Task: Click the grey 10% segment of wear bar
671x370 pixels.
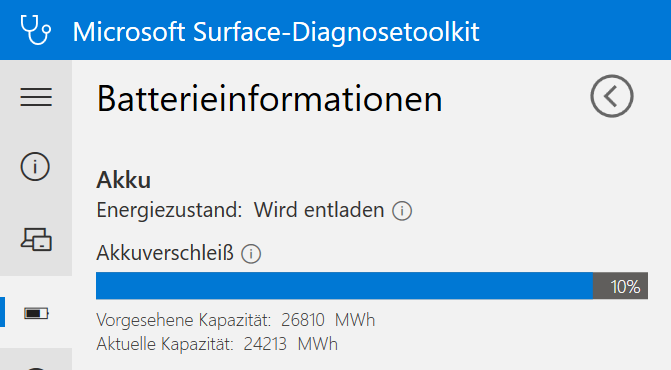Action: [621, 286]
